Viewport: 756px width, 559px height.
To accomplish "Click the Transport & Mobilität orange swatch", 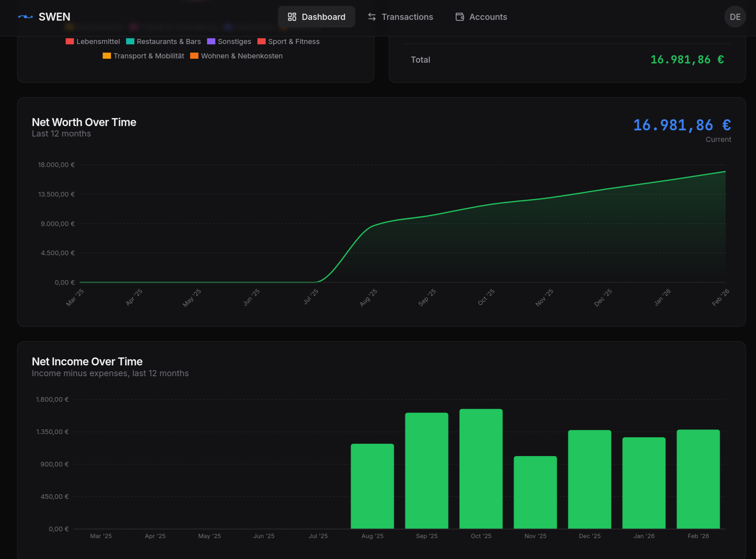I will click(x=107, y=56).
